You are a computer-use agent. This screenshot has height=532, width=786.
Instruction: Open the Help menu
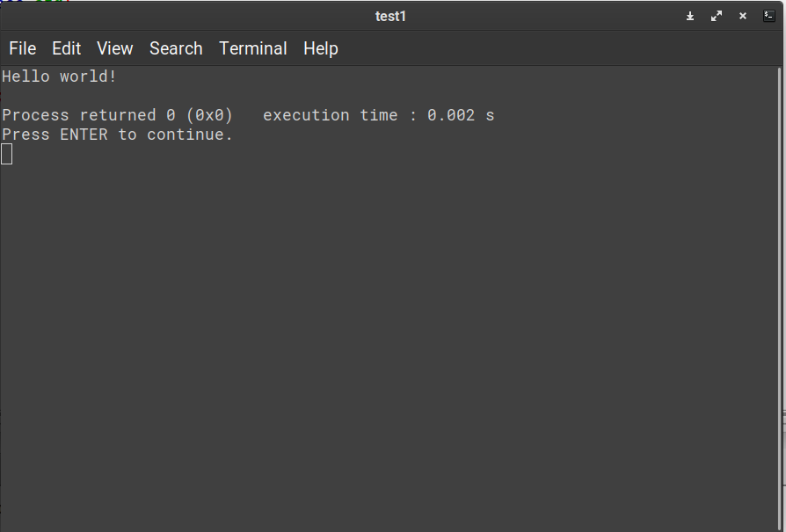320,48
